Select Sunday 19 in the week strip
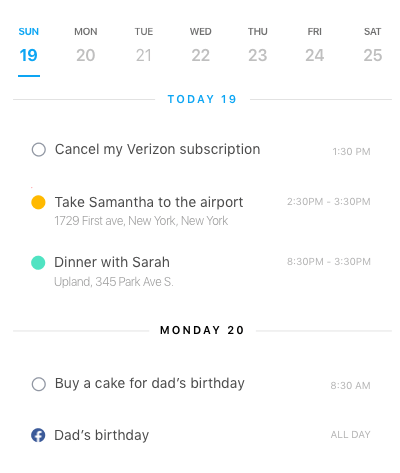Image resolution: width=400 pixels, height=473 pixels. coord(29,46)
